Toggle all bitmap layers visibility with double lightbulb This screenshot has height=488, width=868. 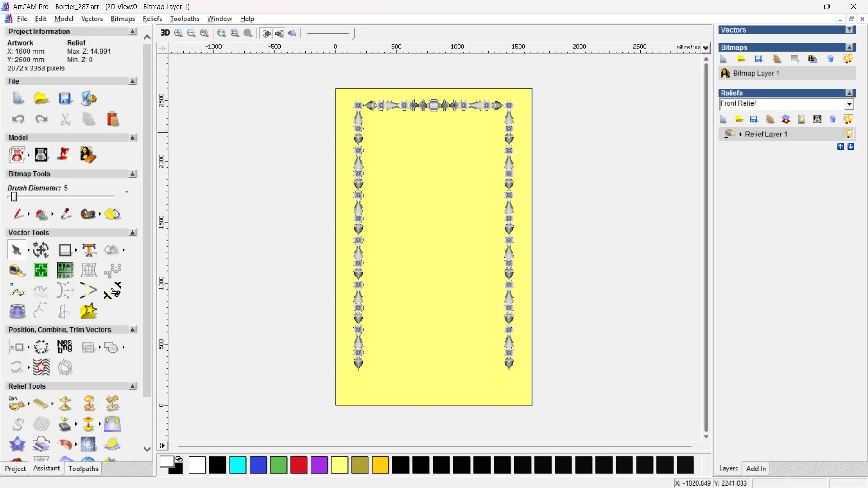coord(849,59)
